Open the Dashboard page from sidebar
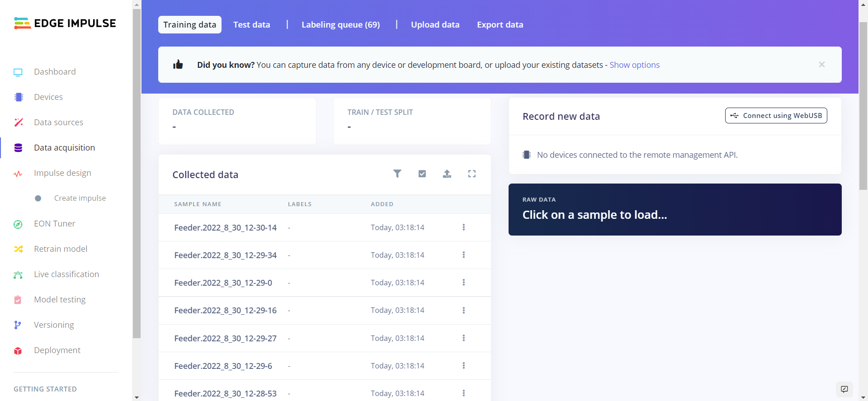 [x=55, y=72]
